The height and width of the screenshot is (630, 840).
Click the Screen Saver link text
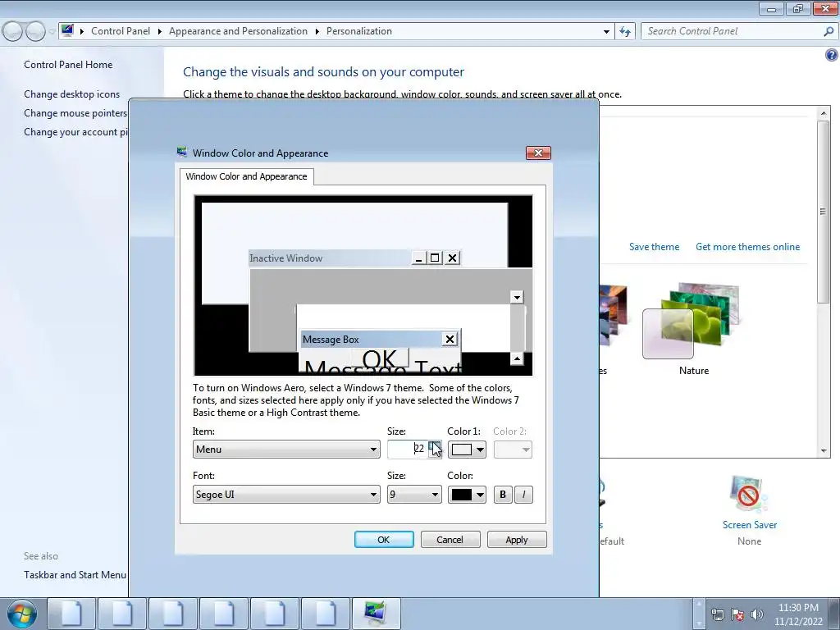point(750,525)
